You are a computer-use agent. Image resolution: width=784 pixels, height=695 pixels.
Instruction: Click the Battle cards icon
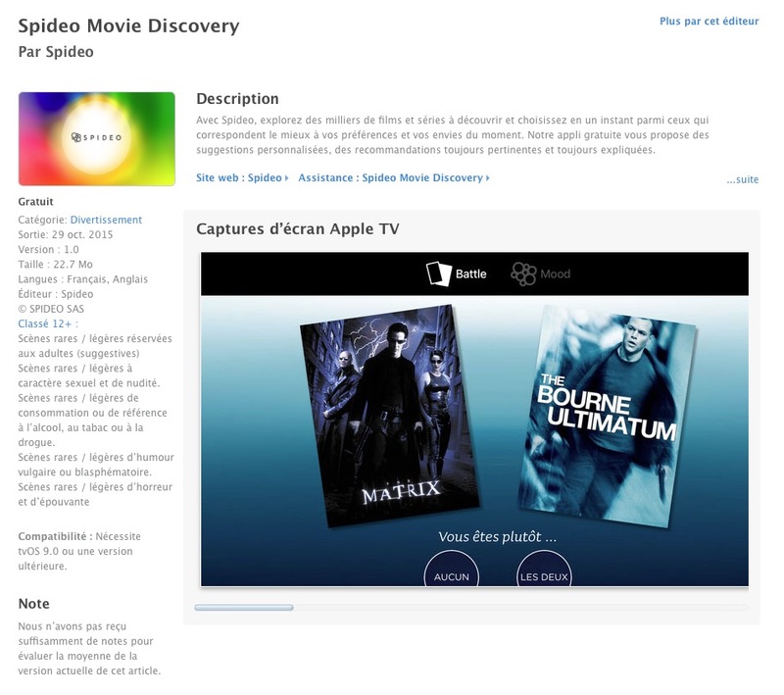438,274
